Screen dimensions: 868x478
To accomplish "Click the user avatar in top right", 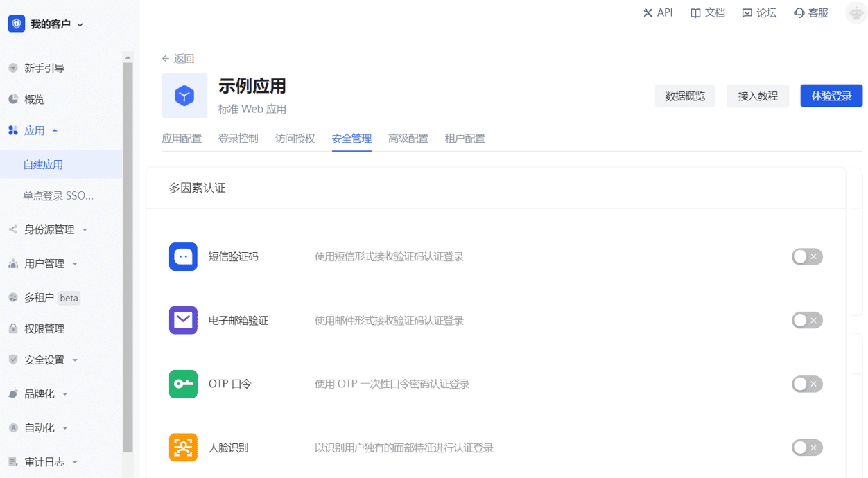I will (x=856, y=13).
